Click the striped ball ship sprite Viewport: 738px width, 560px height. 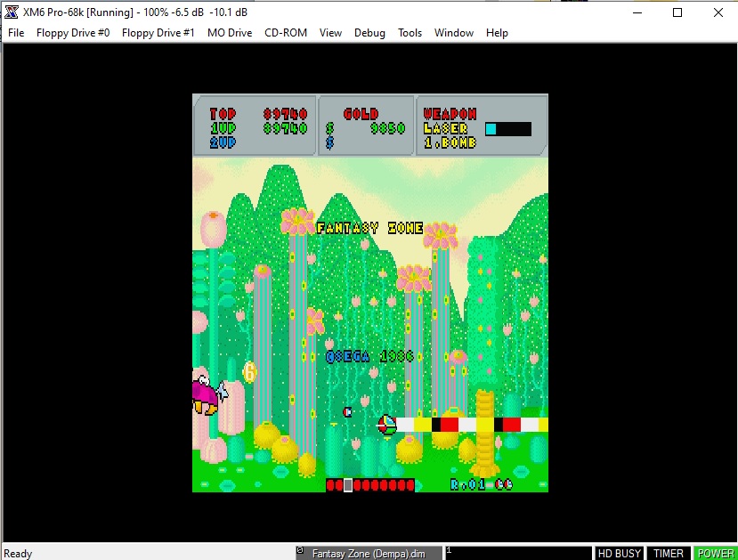click(387, 425)
